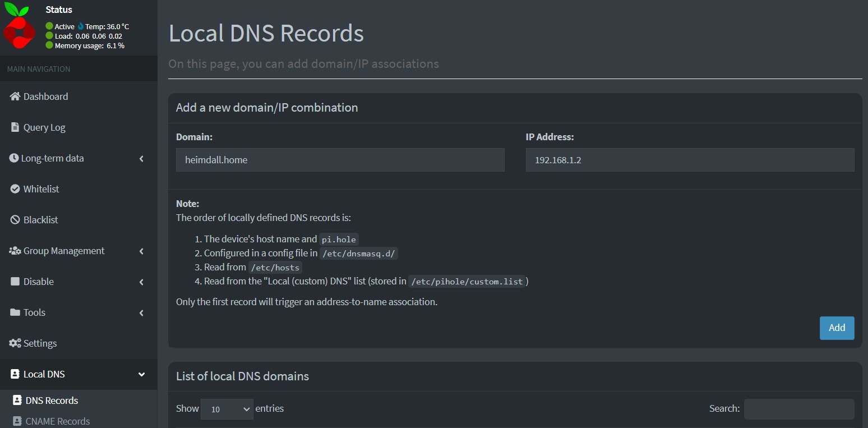This screenshot has width=868, height=428.
Task: Click the pi.hole code text
Action: coord(339,240)
